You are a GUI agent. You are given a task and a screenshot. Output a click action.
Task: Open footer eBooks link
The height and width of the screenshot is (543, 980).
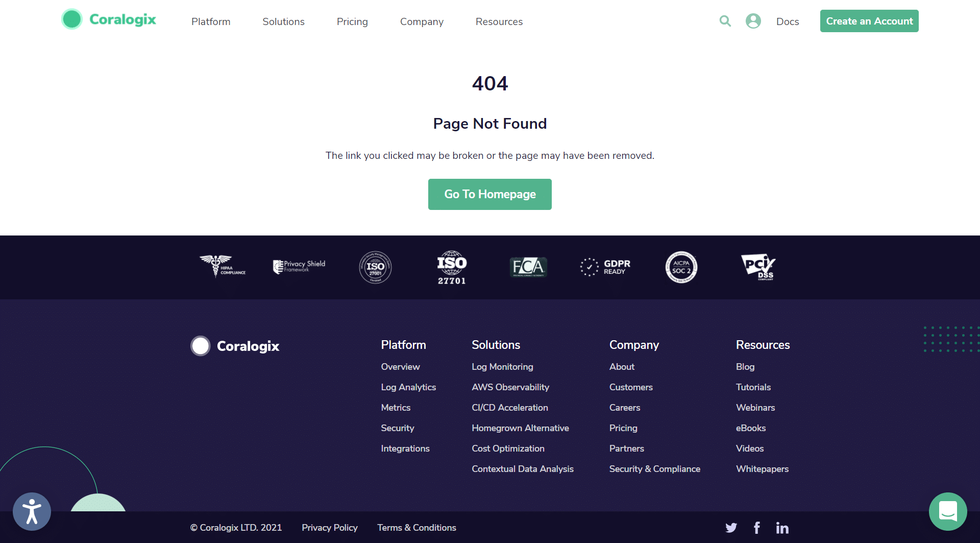751,428
